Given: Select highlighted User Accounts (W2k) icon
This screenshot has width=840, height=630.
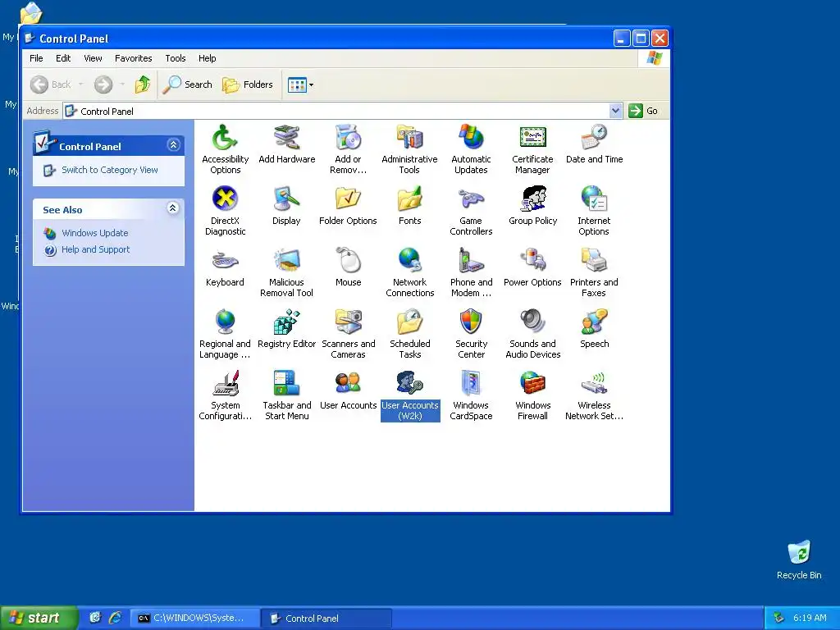Looking at the screenshot, I should [410, 384].
